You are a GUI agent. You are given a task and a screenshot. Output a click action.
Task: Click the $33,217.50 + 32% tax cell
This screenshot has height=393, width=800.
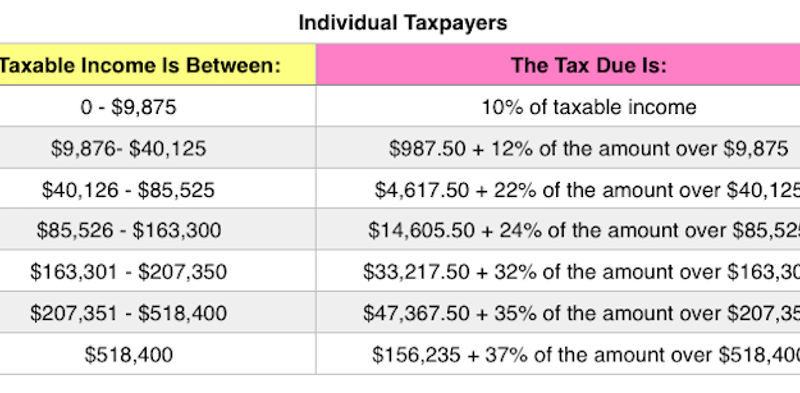click(558, 271)
